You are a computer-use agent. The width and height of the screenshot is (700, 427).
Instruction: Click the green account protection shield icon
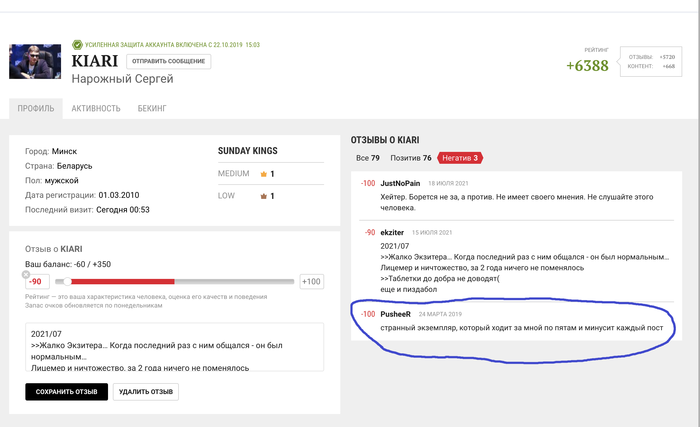pos(77,45)
